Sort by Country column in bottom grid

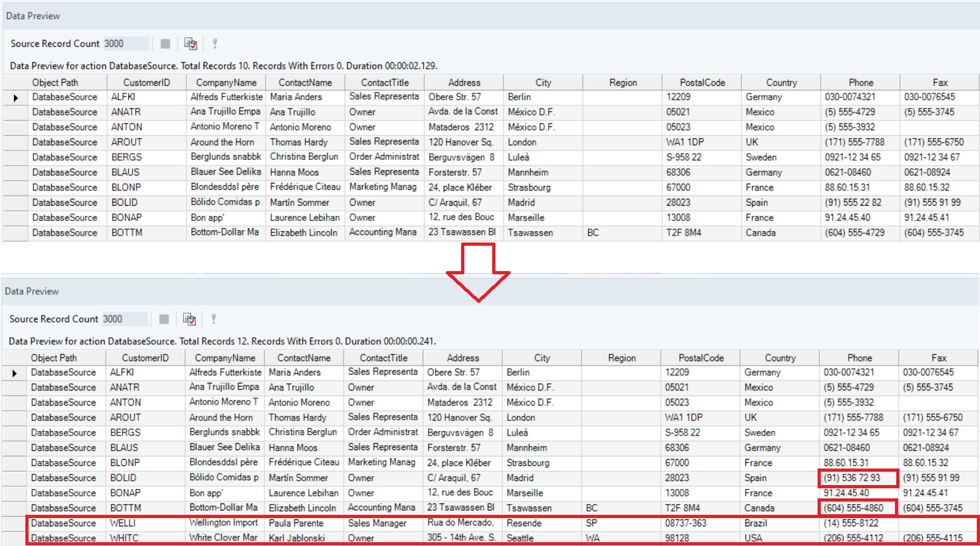click(780, 358)
